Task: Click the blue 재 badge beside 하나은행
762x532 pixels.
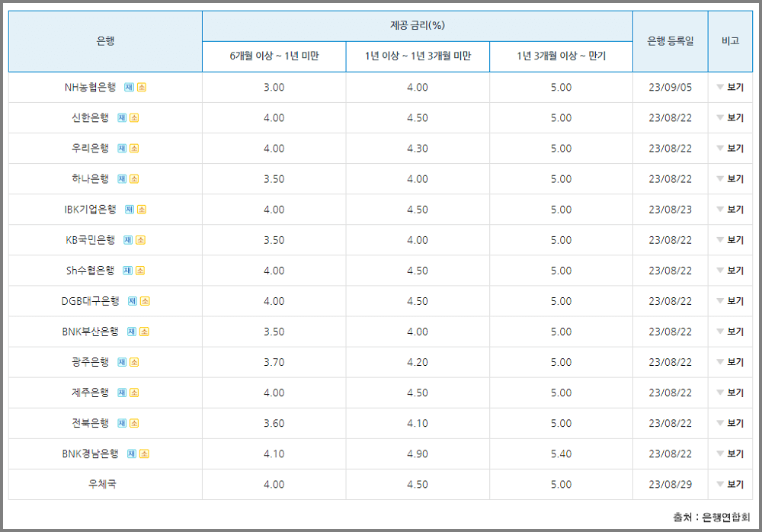Action: coord(122,179)
